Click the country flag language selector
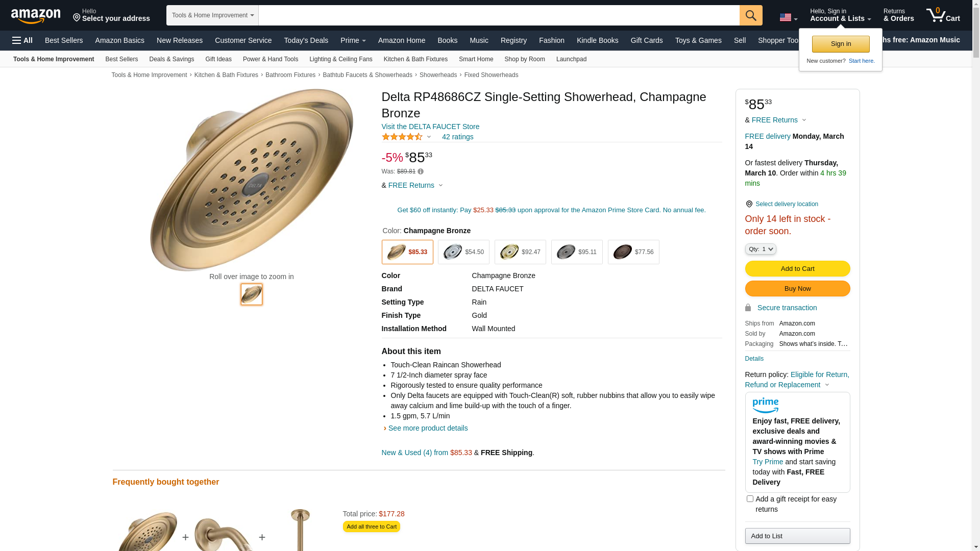Image resolution: width=980 pixels, height=551 pixels. 788,17
